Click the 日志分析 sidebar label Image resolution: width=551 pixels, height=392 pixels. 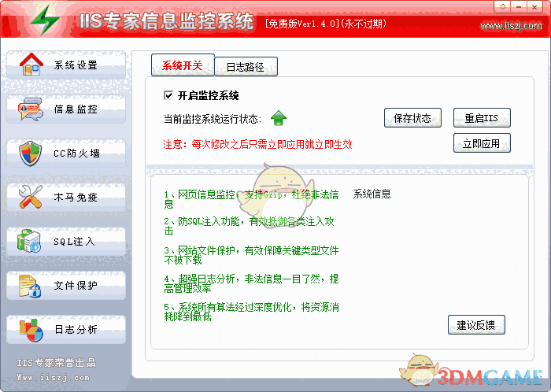(76, 330)
